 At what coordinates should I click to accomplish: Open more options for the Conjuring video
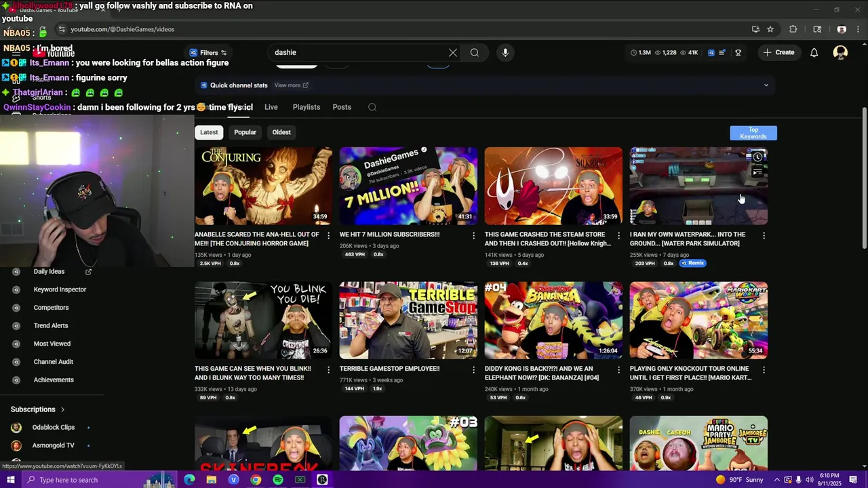point(328,235)
